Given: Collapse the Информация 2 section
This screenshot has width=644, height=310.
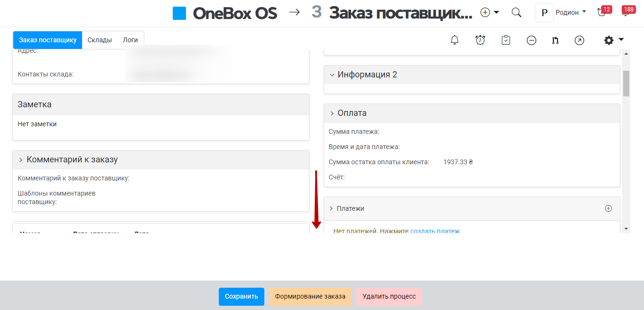Looking at the screenshot, I should click(x=332, y=75).
